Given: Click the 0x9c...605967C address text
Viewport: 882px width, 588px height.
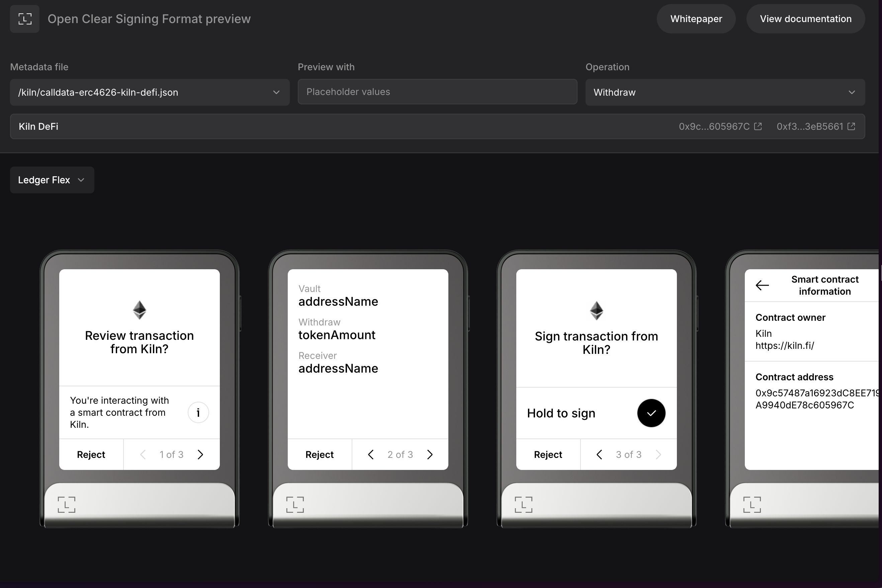Looking at the screenshot, I should point(714,126).
